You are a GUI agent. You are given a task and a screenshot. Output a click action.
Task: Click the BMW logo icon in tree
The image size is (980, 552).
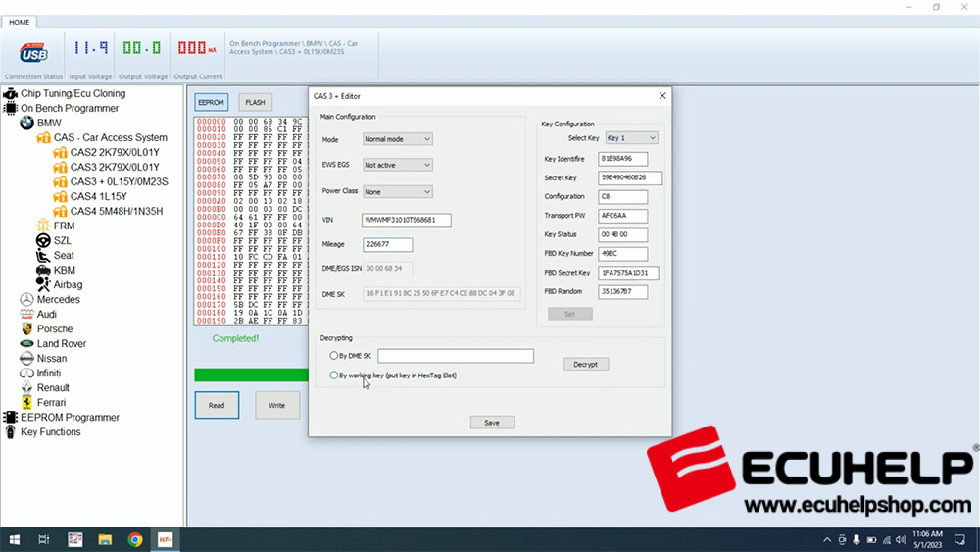(26, 124)
